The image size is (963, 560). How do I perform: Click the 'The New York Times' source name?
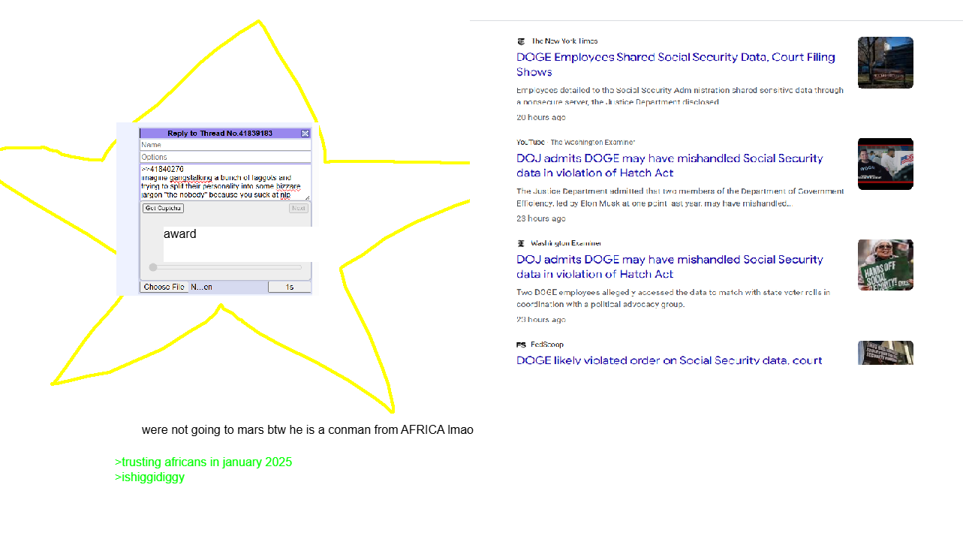coord(564,41)
